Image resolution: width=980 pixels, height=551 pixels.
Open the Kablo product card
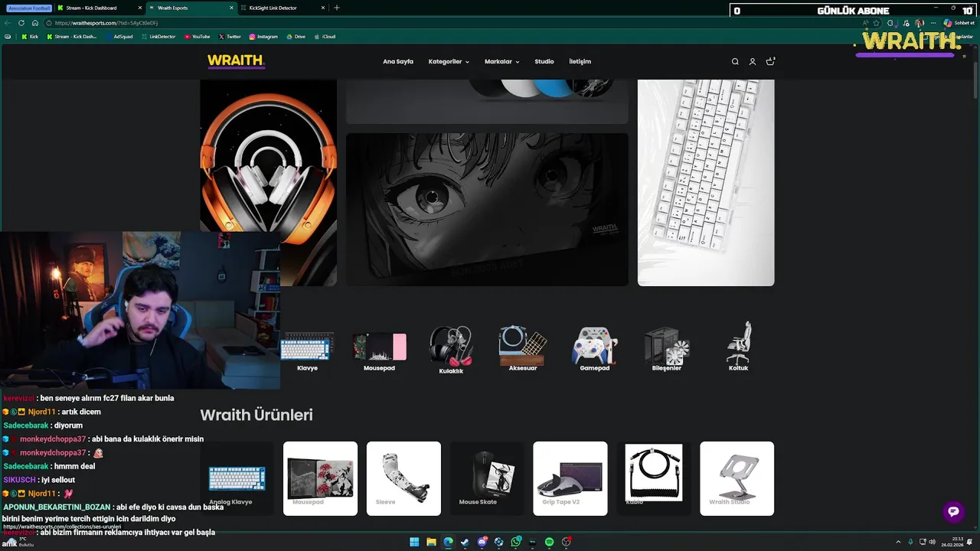click(653, 478)
